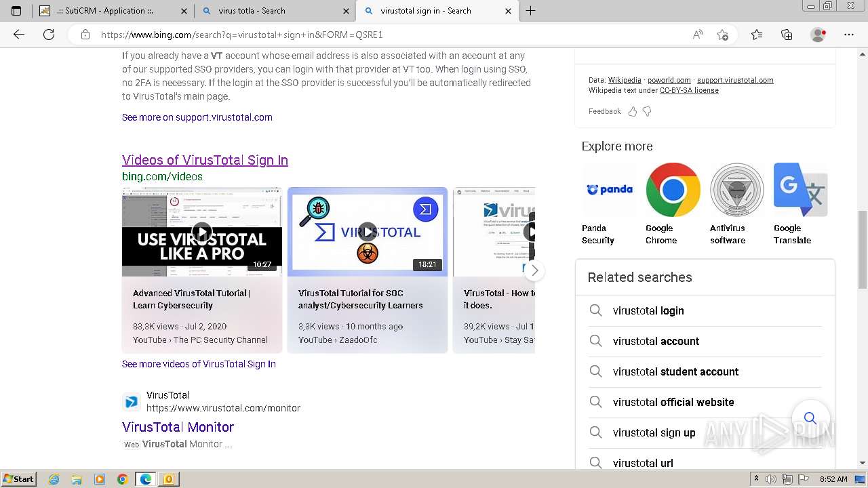Image resolution: width=868 pixels, height=488 pixels.
Task: Click the taskbar clock 8:52 AM
Action: (x=833, y=479)
